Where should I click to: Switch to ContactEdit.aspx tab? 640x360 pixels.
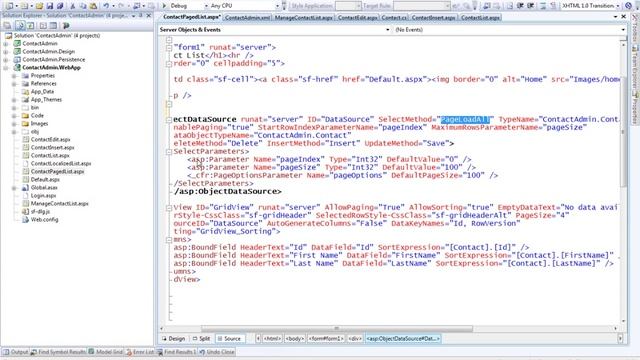pos(358,18)
